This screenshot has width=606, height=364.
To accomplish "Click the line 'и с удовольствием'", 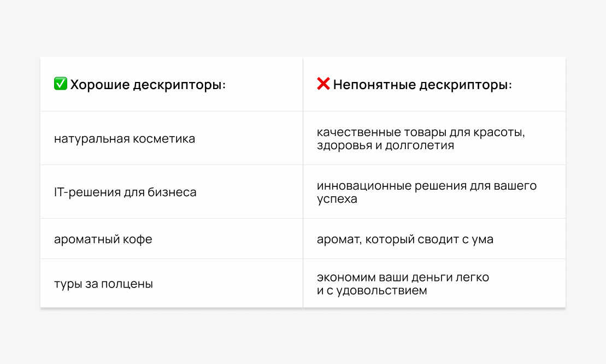I will coord(372,291).
